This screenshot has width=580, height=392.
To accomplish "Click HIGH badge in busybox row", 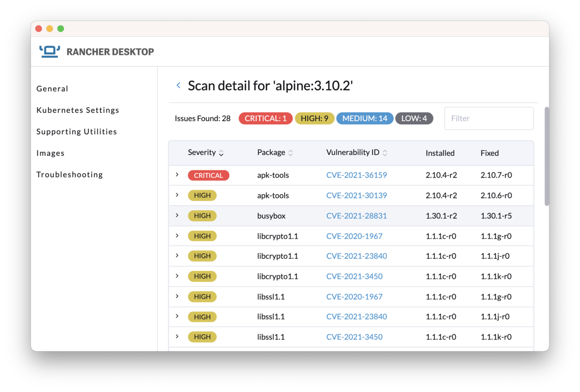I will tap(202, 216).
